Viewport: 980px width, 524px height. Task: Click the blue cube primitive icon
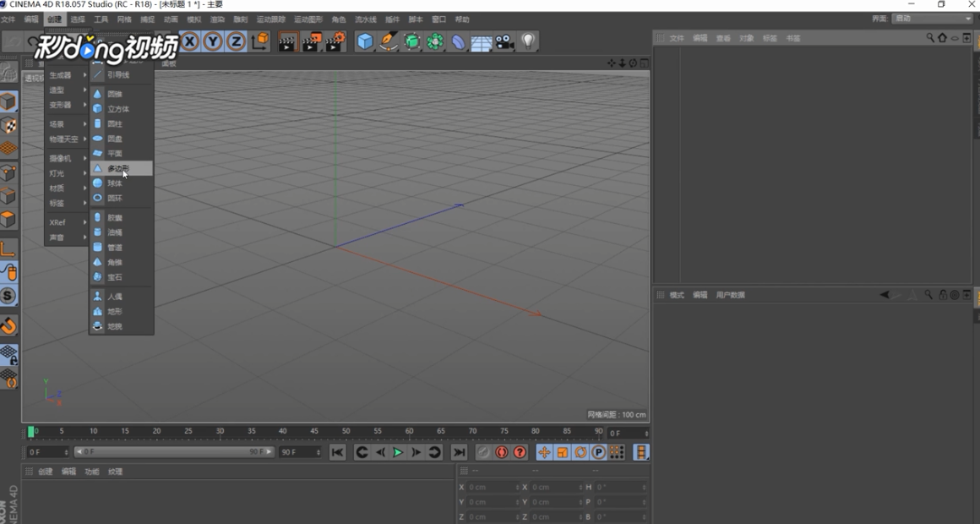click(365, 42)
